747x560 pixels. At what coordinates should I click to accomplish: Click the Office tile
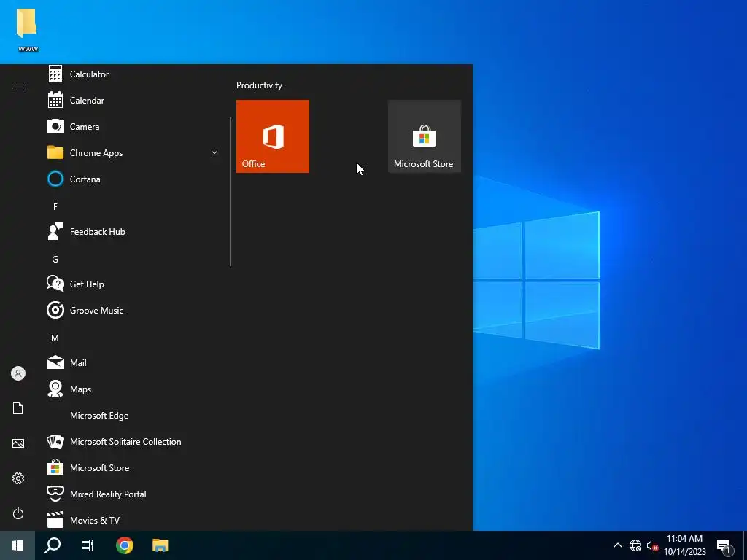(x=273, y=136)
